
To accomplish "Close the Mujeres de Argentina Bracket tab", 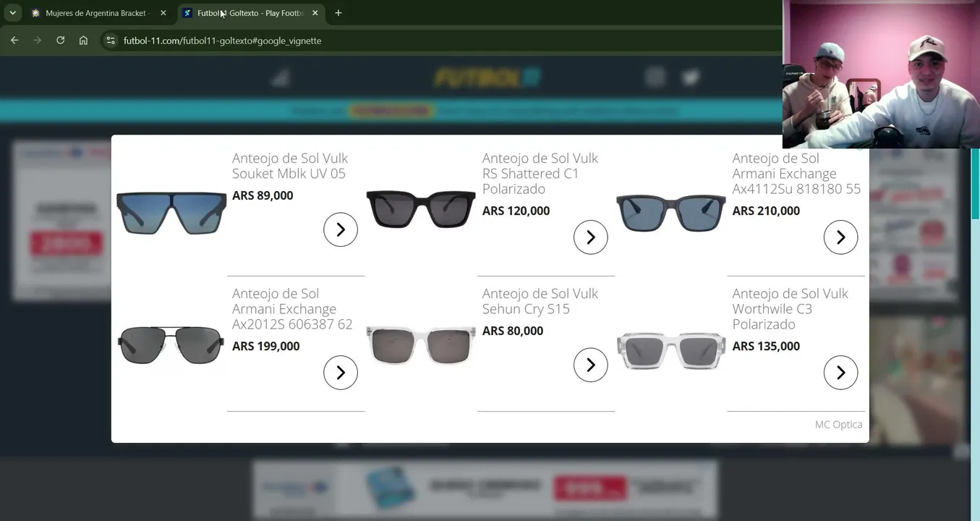I will 163,13.
